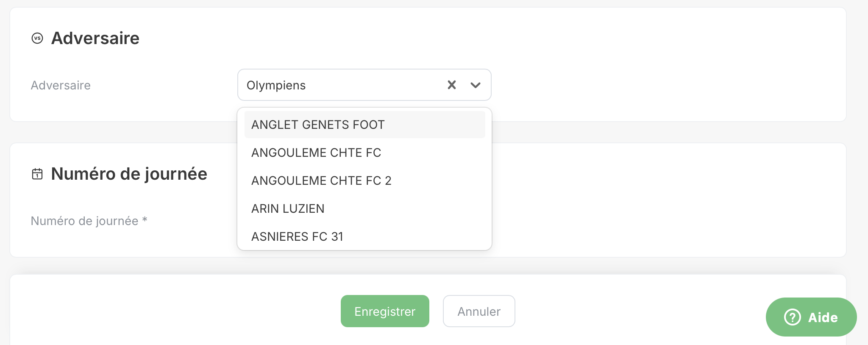Choose ASNIERES FC 31 in the list
868x345 pixels.
297,236
